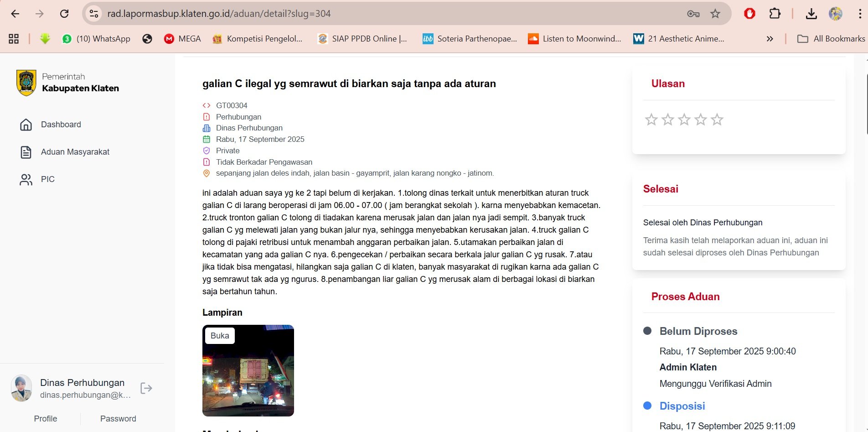868x432 pixels.
Task: Open the Extensions puzzle icon
Action: pos(775,14)
